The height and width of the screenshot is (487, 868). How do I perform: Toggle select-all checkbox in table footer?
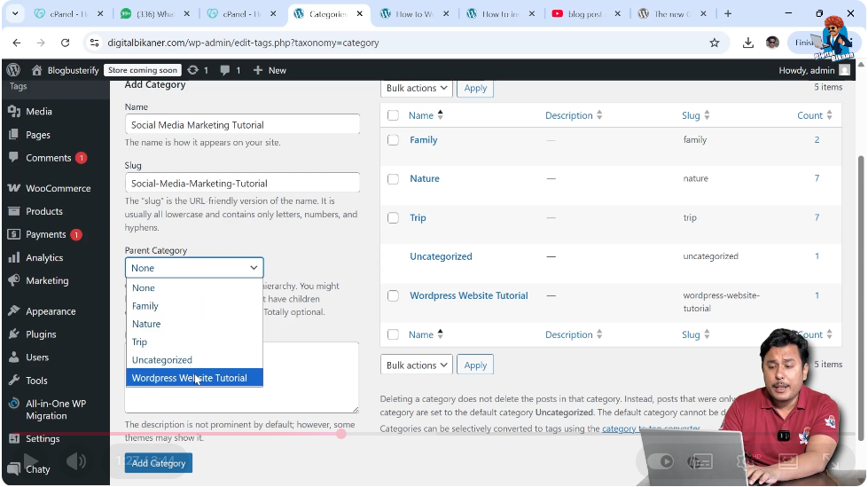click(393, 334)
